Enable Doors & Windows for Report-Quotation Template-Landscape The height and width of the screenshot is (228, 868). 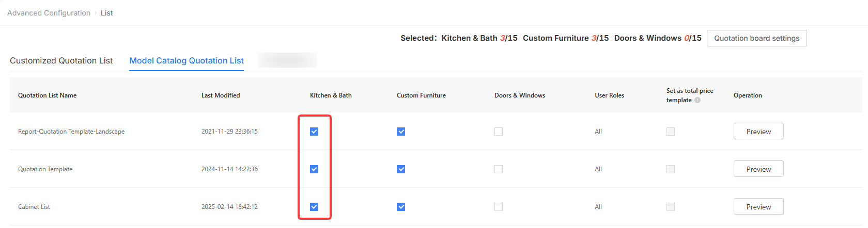[499, 132]
